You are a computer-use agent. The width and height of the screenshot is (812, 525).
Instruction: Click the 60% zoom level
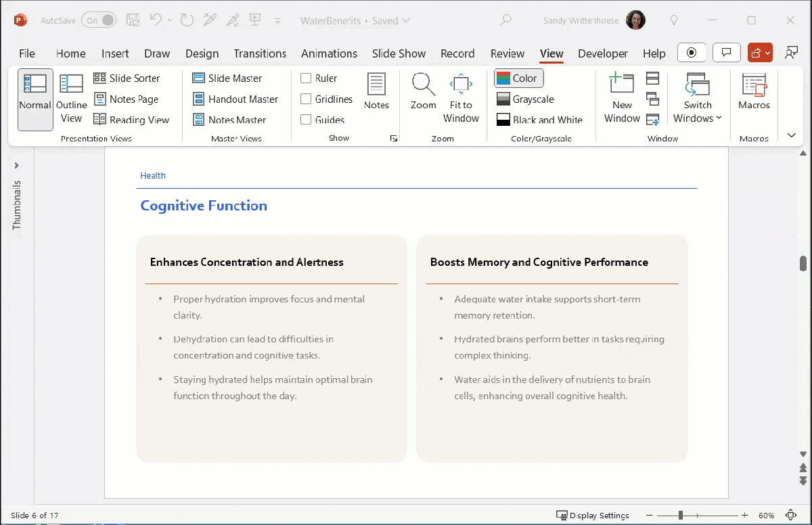pyautogui.click(x=767, y=516)
